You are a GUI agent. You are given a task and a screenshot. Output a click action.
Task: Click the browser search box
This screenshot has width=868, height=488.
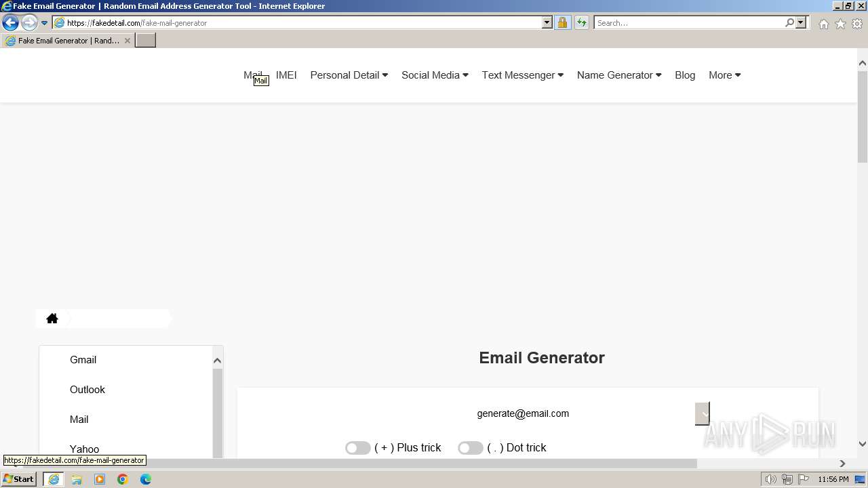point(688,23)
